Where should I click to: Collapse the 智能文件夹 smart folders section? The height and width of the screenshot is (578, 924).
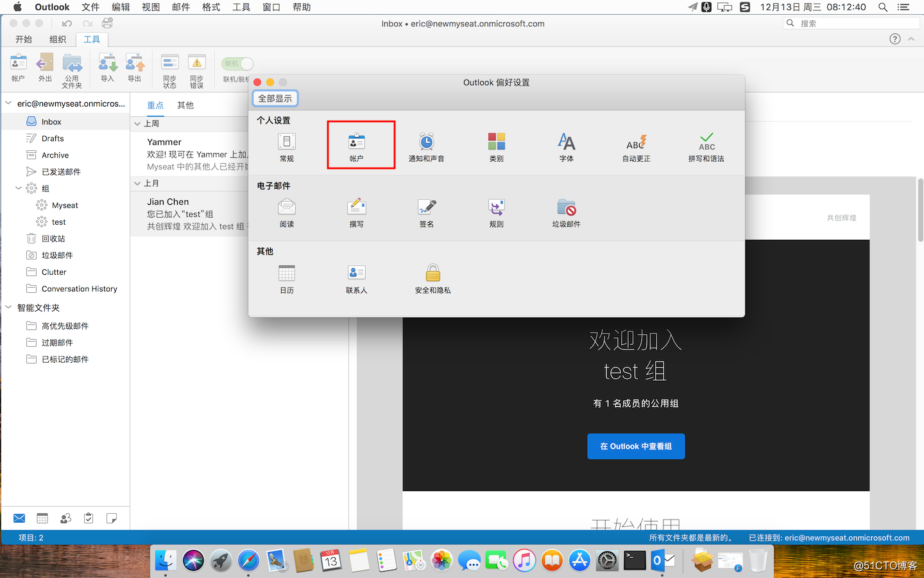tap(8, 308)
